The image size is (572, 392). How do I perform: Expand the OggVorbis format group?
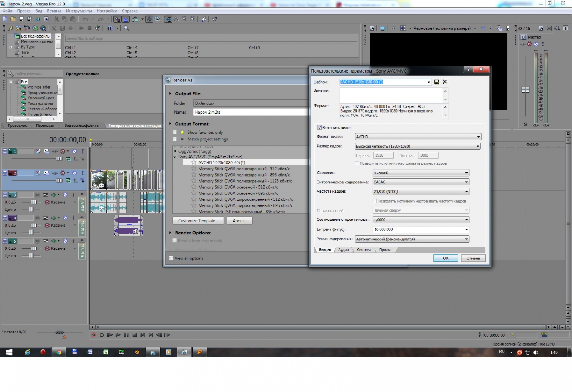click(175, 152)
